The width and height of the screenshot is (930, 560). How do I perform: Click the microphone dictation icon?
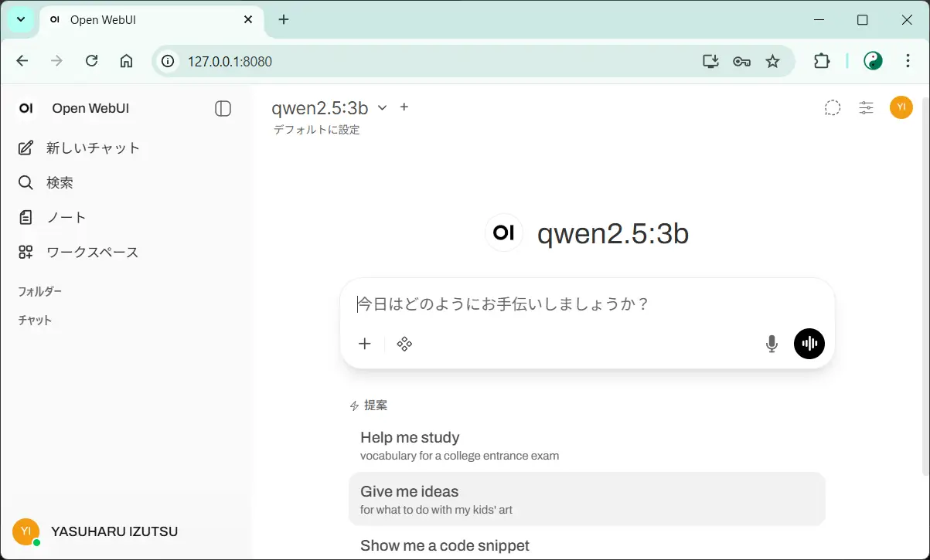(x=772, y=344)
